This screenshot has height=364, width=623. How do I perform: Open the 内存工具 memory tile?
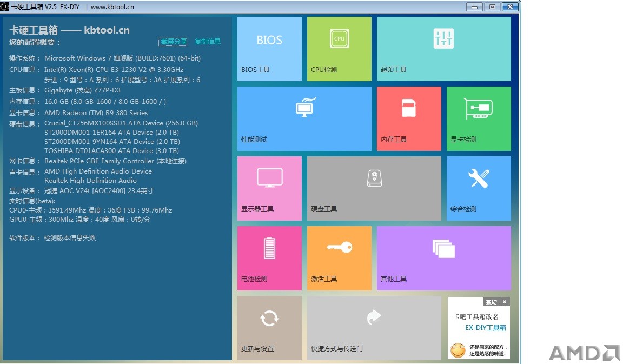click(x=409, y=119)
